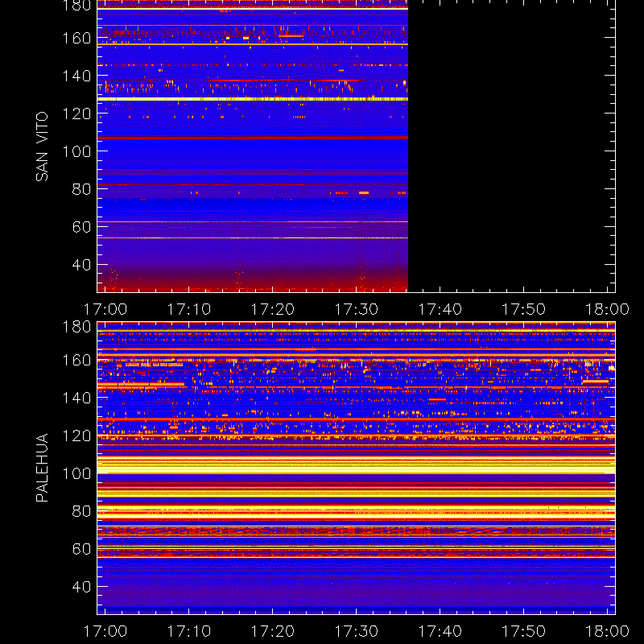Click 18:00 under the San Vito plot
Image resolution: width=644 pixels, height=644 pixels.
(607, 309)
